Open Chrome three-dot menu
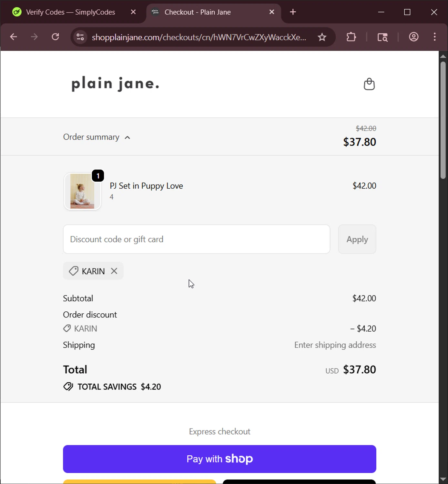Image resolution: width=448 pixels, height=484 pixels. pyautogui.click(x=434, y=37)
